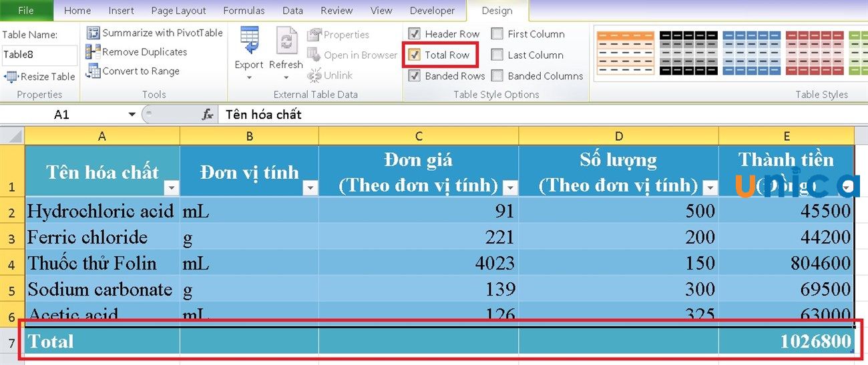Select column E header
Image resolution: width=868 pixels, height=365 pixels.
click(787, 136)
